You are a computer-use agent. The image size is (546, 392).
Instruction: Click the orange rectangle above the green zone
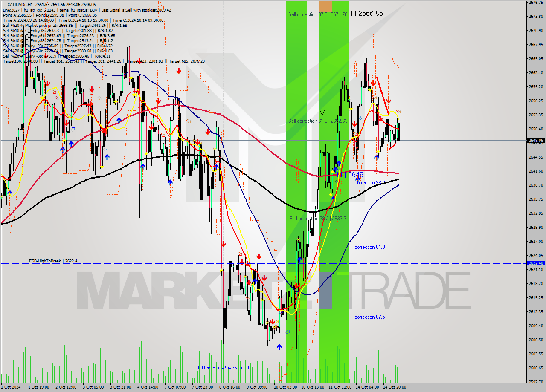tap(325, 6)
